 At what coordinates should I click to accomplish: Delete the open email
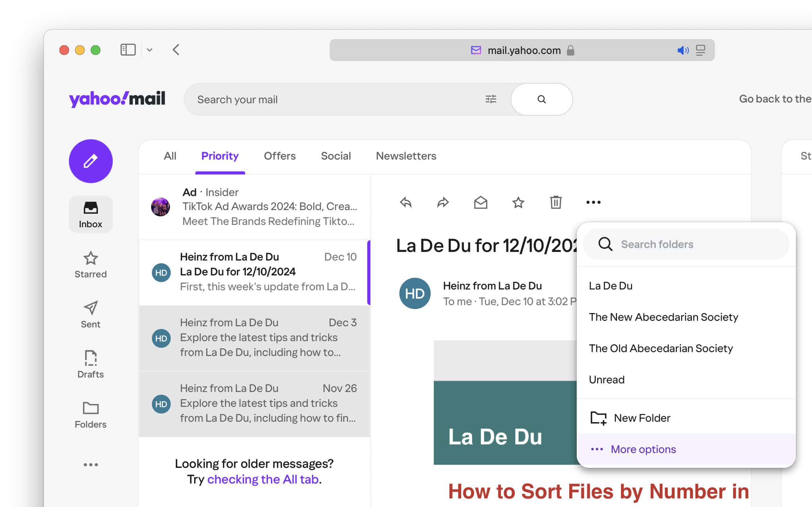(556, 202)
